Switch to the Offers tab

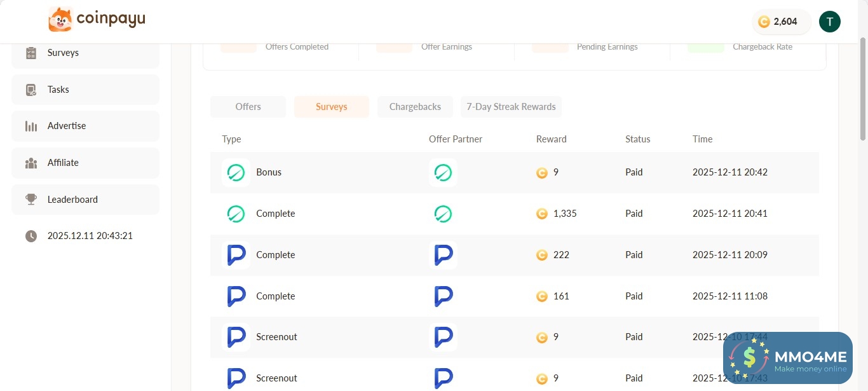click(x=248, y=106)
